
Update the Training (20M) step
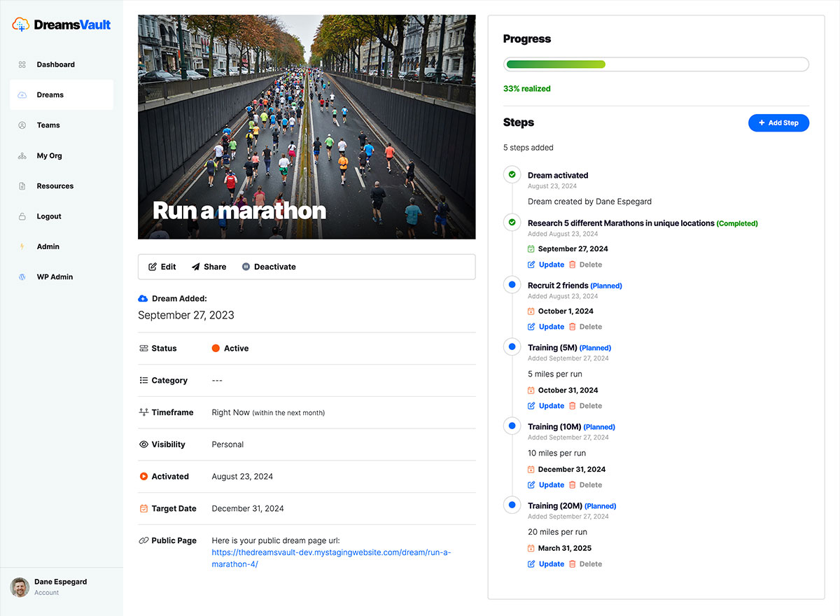(546, 564)
